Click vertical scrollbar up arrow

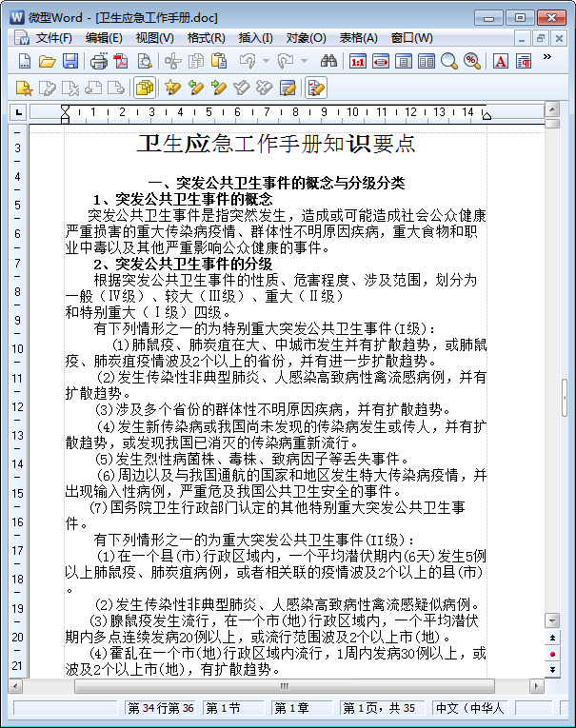point(552,110)
